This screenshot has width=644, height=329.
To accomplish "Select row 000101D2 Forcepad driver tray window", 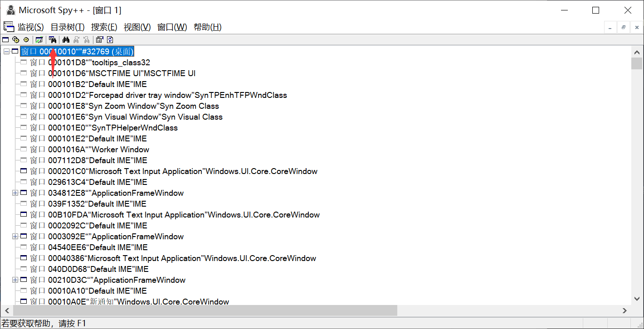I will point(158,95).
